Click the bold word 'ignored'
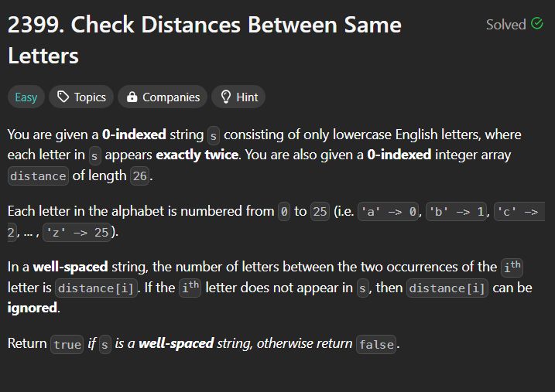The image size is (555, 392). 33,308
